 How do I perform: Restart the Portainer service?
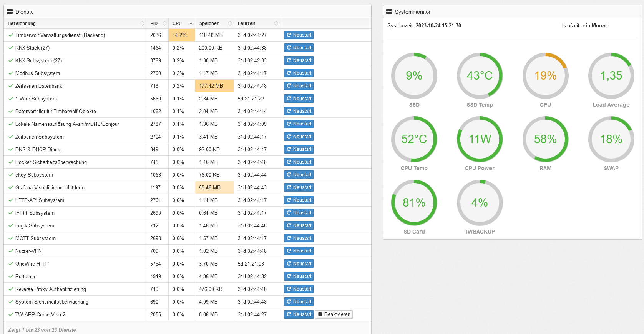pos(299,276)
